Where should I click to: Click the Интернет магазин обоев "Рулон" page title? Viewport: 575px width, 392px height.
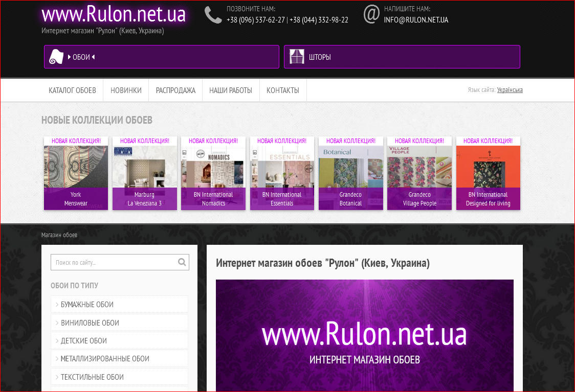323,263
